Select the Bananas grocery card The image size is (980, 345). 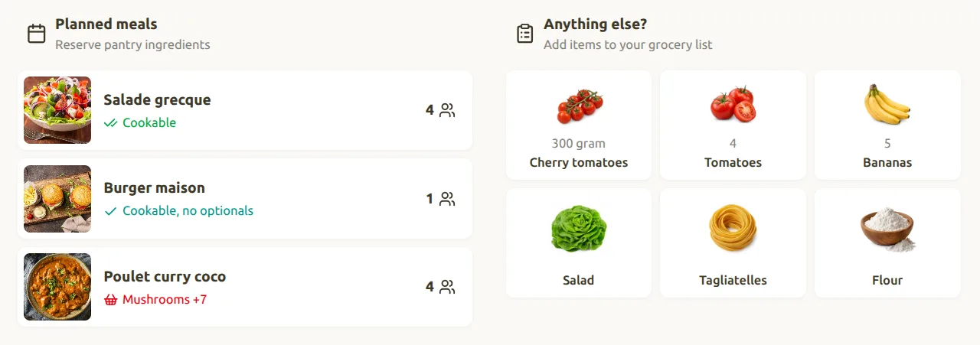pos(887,125)
